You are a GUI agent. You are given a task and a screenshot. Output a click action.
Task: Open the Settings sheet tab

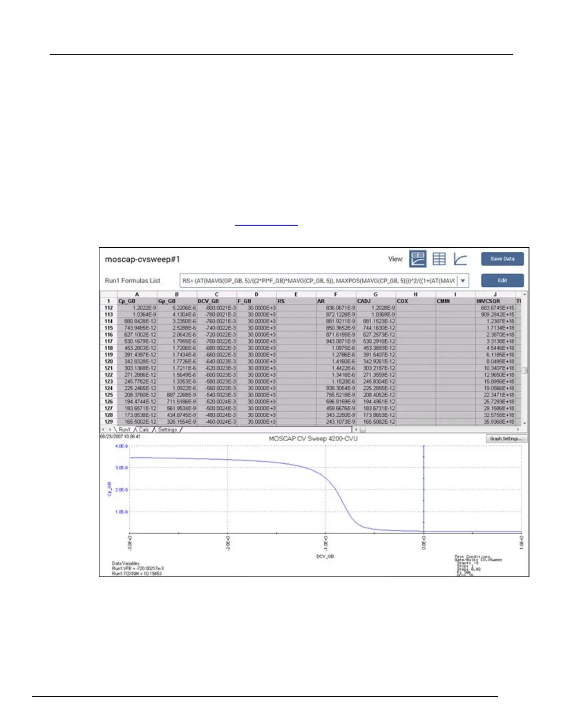click(167, 430)
